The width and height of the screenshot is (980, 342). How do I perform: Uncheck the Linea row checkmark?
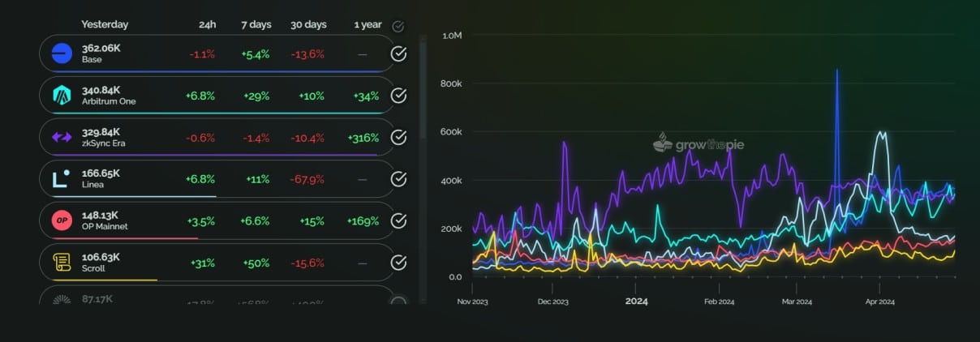click(x=398, y=179)
